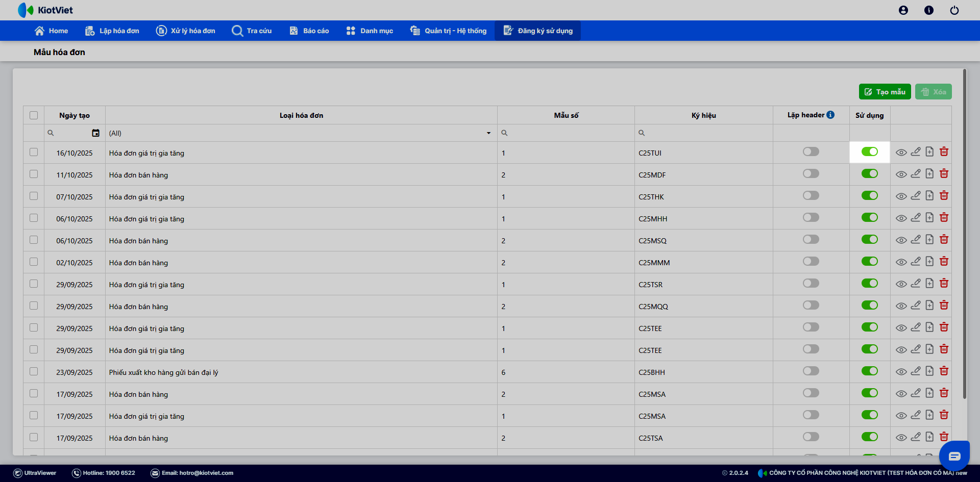The image size is (980, 482).
Task: Click the document-plus icon for C25MQQ
Action: tap(929, 305)
